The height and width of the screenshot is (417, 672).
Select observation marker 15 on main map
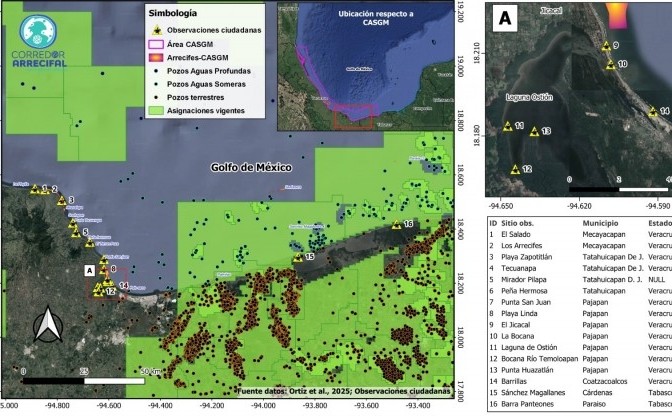(x=297, y=258)
